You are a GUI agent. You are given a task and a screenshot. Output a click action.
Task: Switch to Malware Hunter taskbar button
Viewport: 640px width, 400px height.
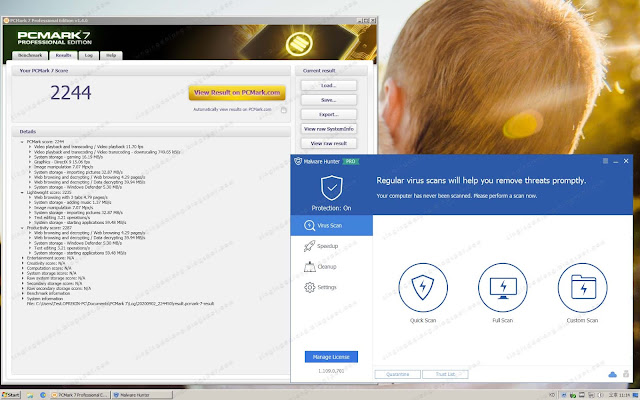tap(142, 395)
